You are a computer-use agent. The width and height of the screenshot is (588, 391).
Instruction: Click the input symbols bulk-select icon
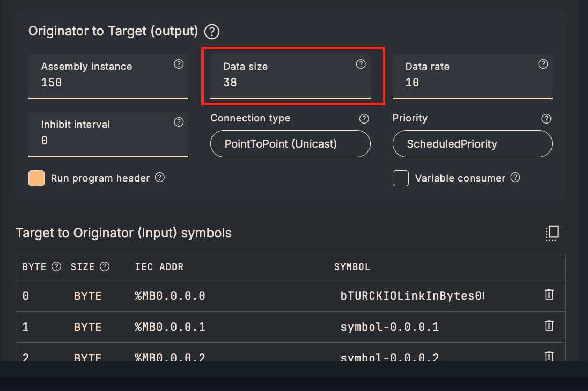coord(552,233)
